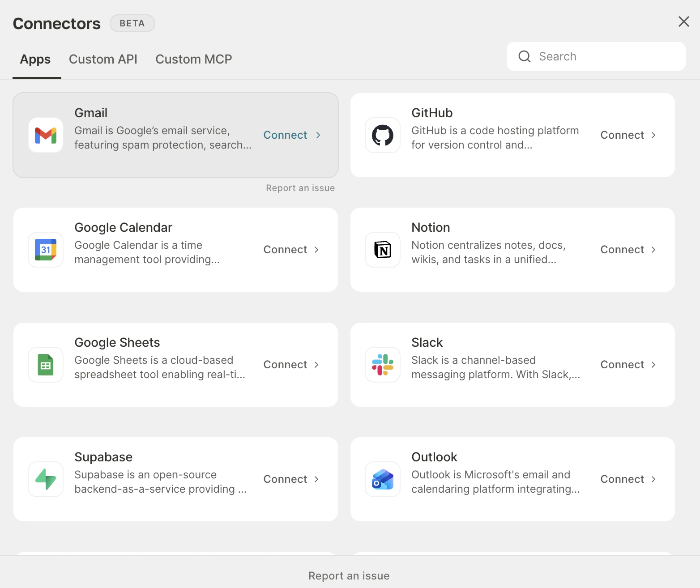
Task: Click the Slack logo icon
Action: (x=383, y=365)
